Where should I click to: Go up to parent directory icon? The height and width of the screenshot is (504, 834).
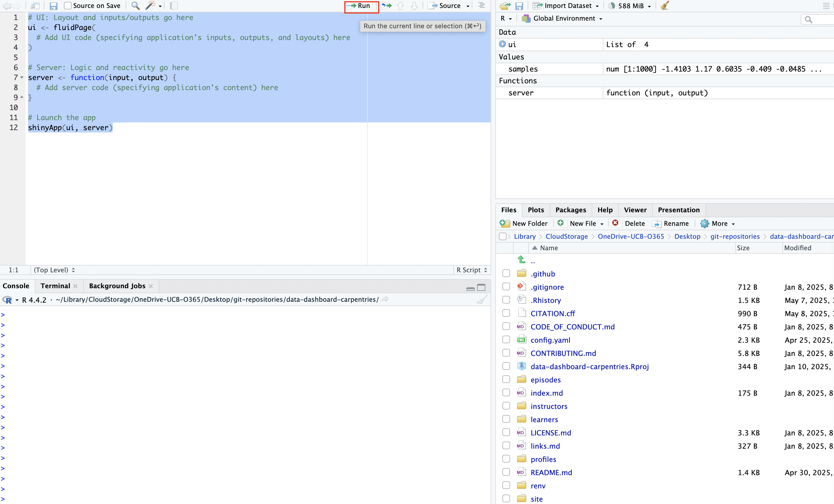(x=521, y=260)
